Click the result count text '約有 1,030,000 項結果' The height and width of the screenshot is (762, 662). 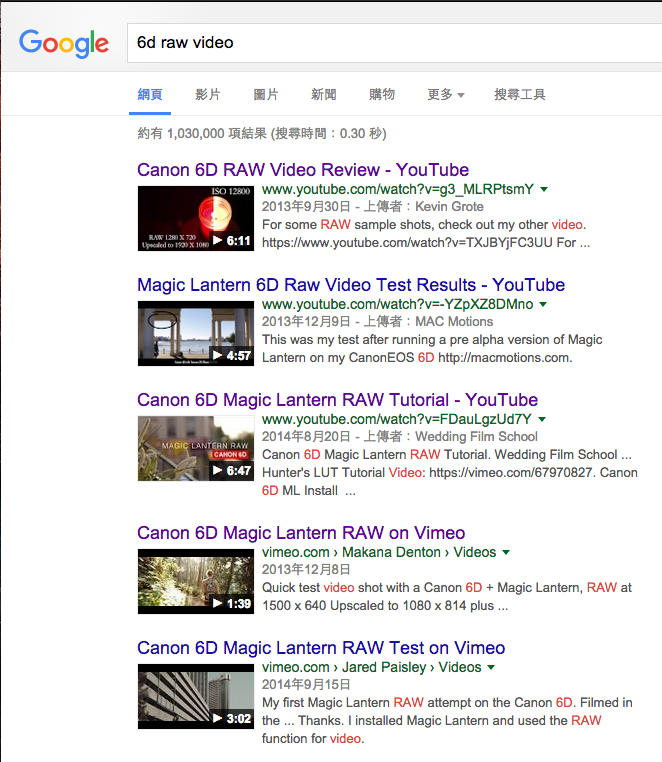(x=202, y=134)
